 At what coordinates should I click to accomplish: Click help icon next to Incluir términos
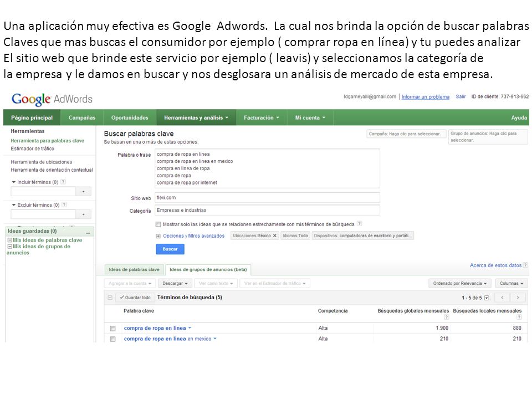coord(63,182)
